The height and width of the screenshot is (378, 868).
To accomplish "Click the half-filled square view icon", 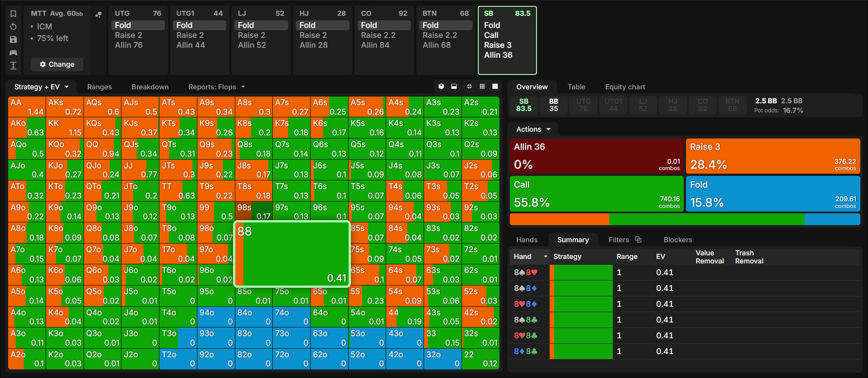I will click(454, 87).
